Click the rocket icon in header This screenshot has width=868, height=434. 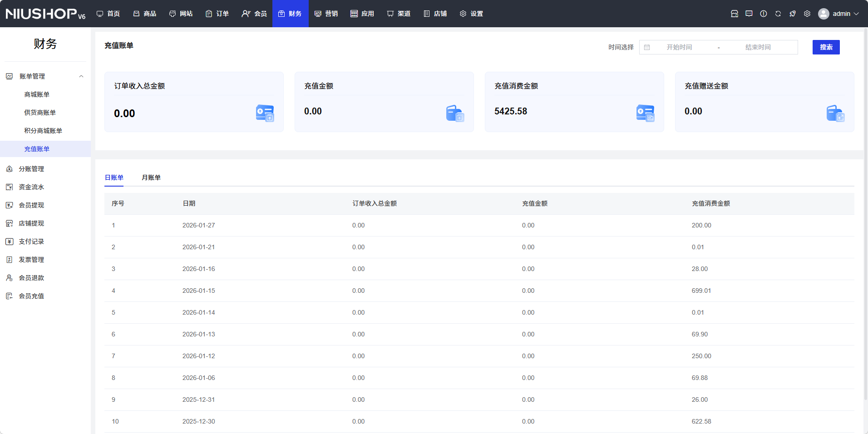pos(792,14)
